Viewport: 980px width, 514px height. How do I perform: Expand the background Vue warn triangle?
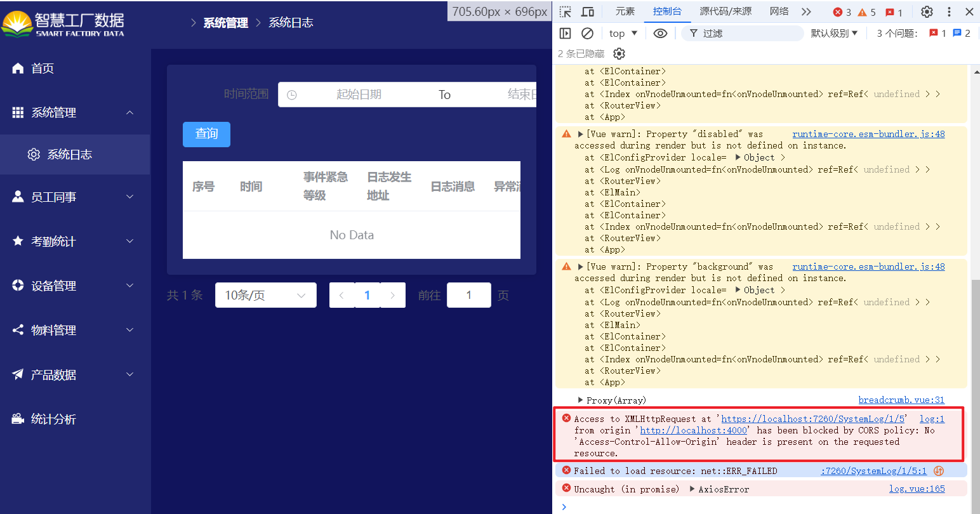[580, 267]
